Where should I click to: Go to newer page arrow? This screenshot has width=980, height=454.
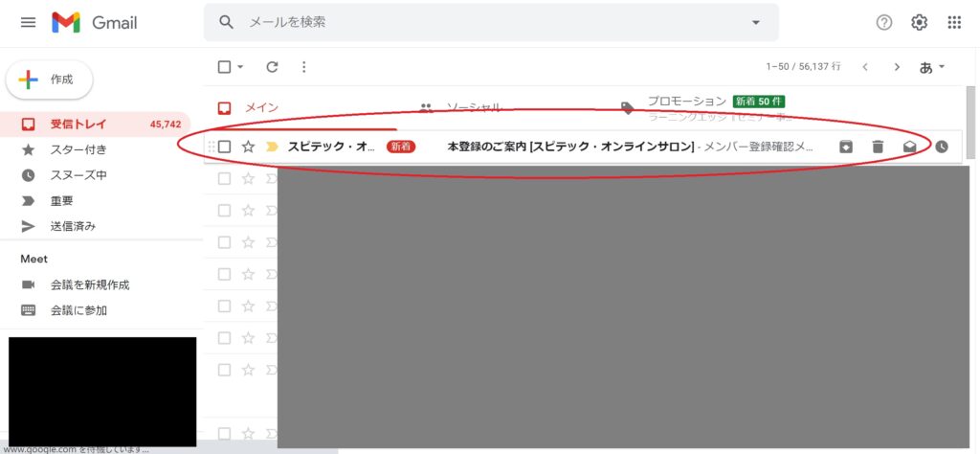click(x=865, y=67)
